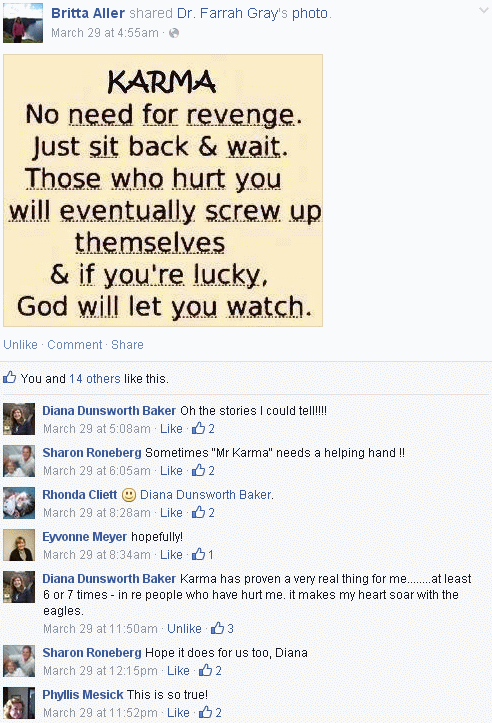Click thumbs-up icon on Phyllis Mesick's comment

click(206, 712)
